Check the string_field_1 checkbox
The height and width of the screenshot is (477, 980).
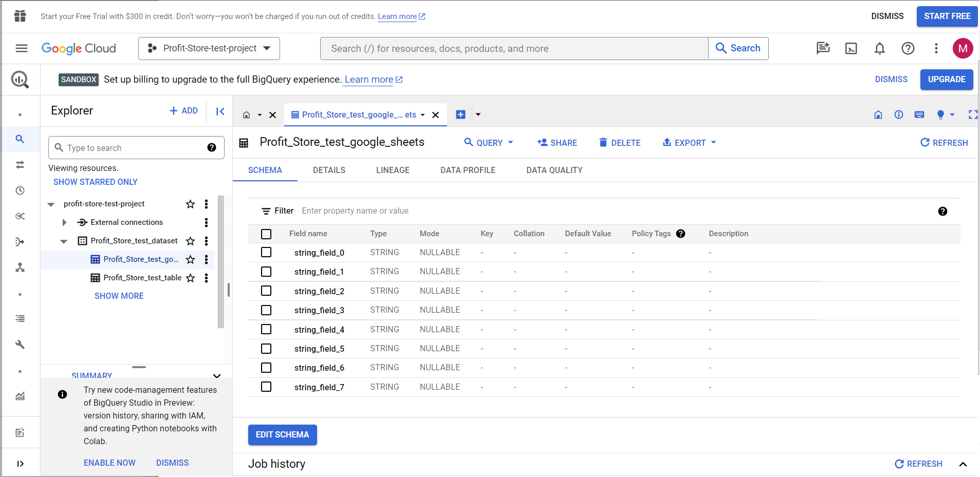click(266, 272)
